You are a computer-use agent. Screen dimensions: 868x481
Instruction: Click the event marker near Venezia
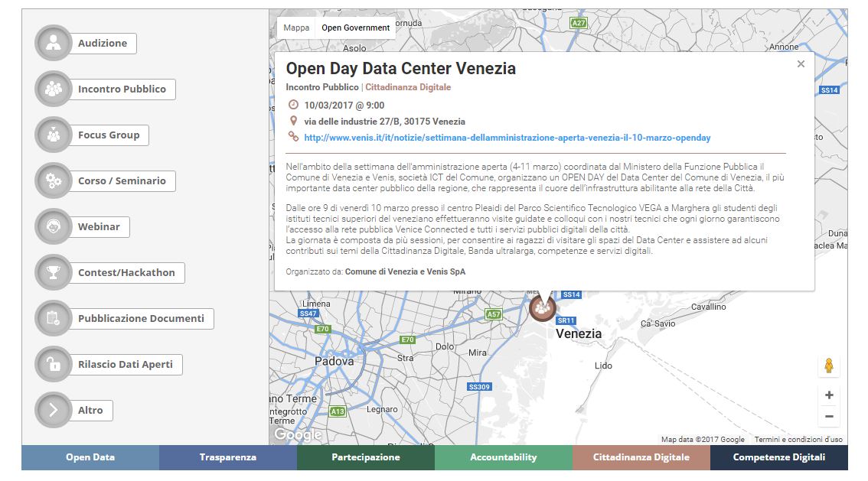click(x=543, y=307)
